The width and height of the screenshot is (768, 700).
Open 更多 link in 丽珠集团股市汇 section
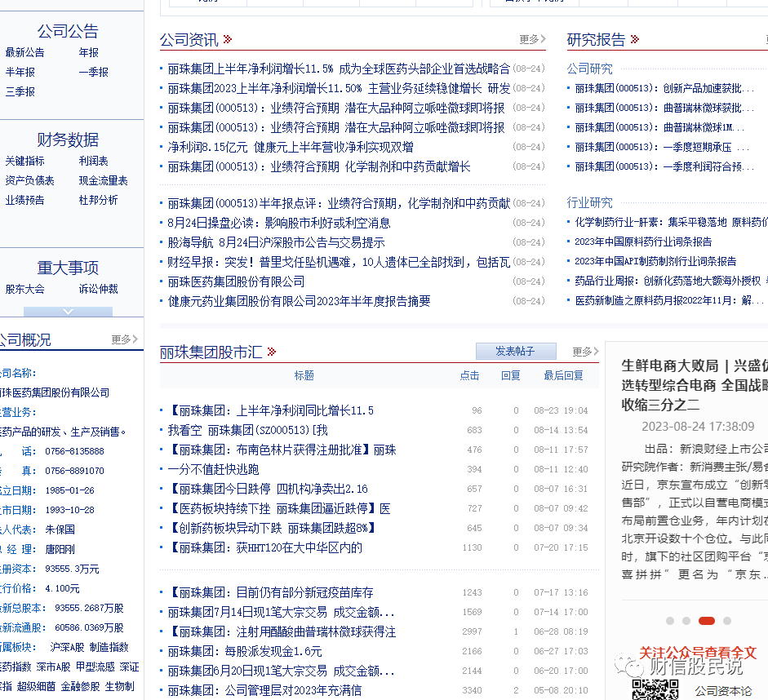[x=586, y=352]
